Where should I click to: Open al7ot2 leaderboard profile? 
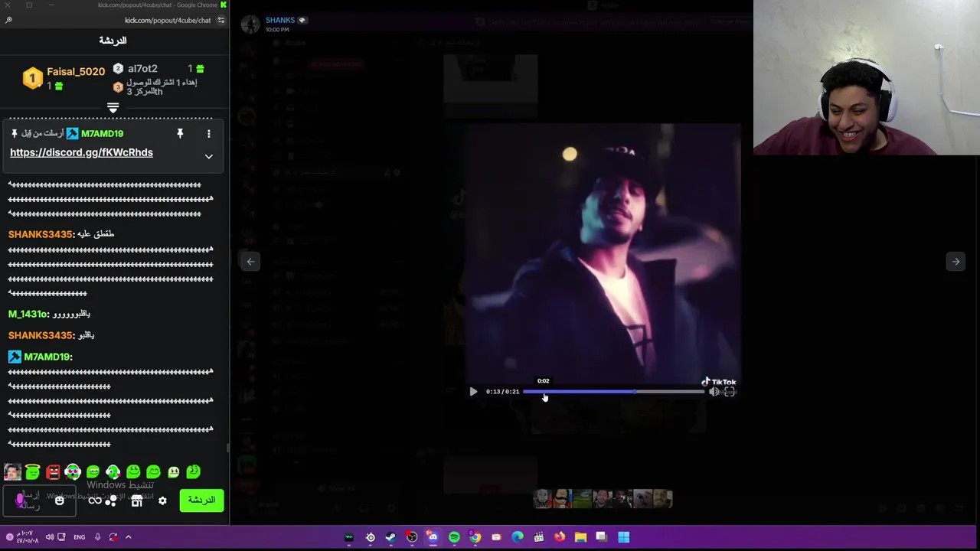click(142, 69)
